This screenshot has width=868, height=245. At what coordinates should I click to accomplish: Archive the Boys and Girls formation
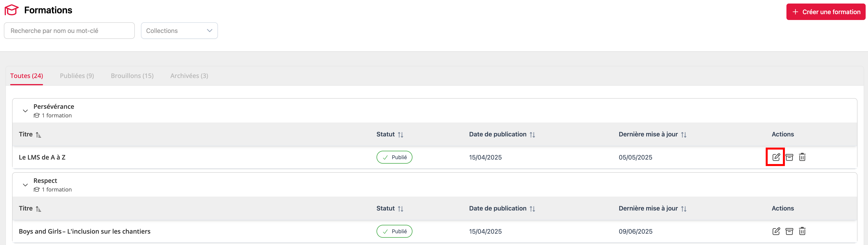(789, 231)
